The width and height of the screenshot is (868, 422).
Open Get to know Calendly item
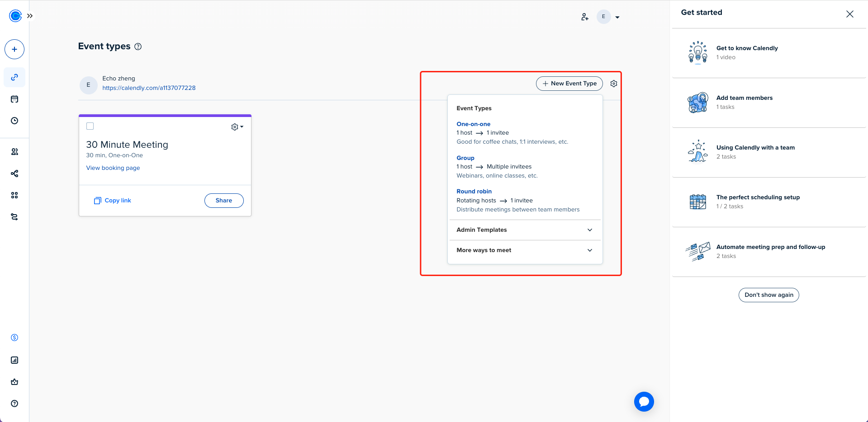tap(769, 53)
